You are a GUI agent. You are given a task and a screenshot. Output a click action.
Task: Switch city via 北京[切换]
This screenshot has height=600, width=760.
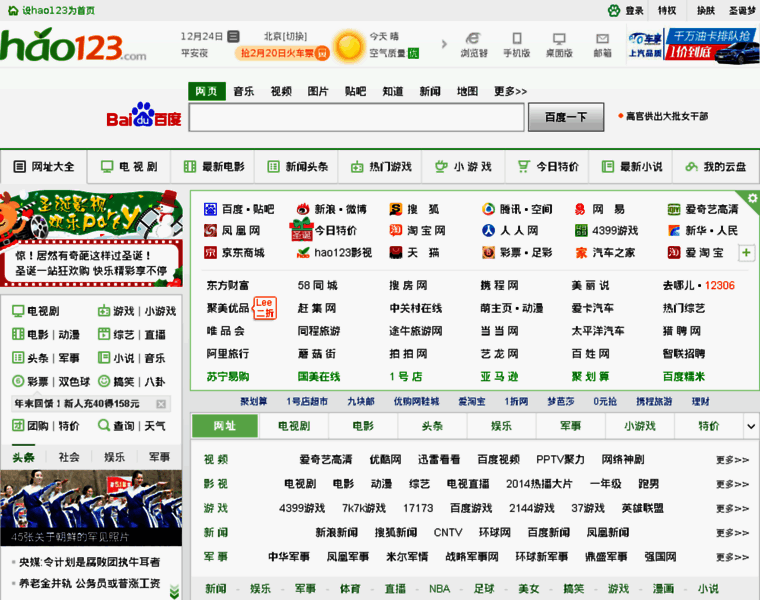click(x=285, y=36)
